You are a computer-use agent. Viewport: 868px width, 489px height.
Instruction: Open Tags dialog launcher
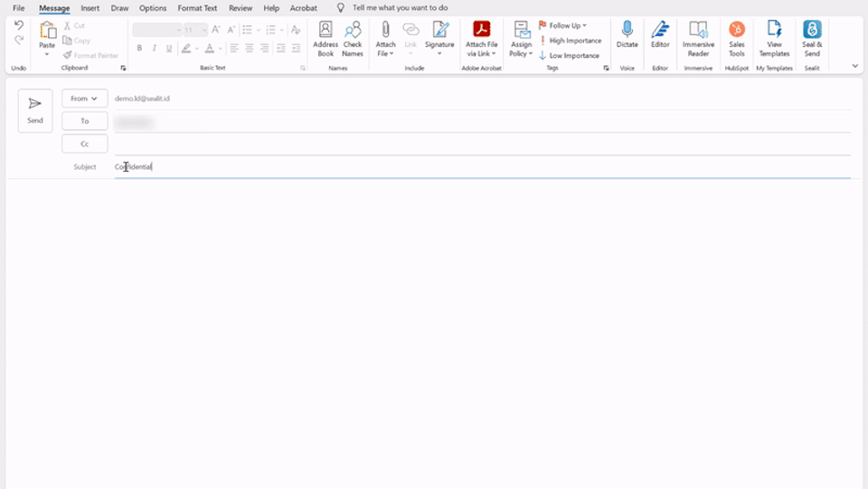(x=606, y=68)
